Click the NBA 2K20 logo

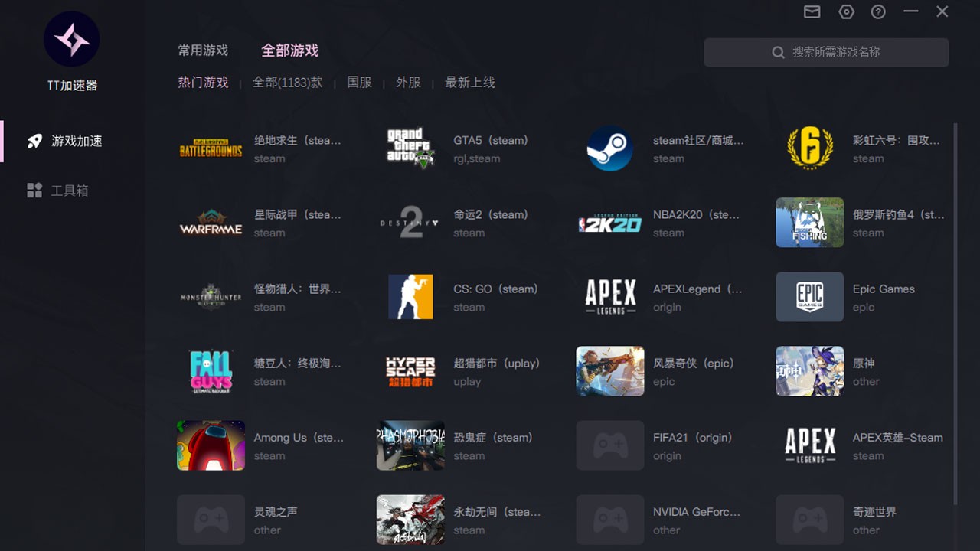pyautogui.click(x=610, y=223)
